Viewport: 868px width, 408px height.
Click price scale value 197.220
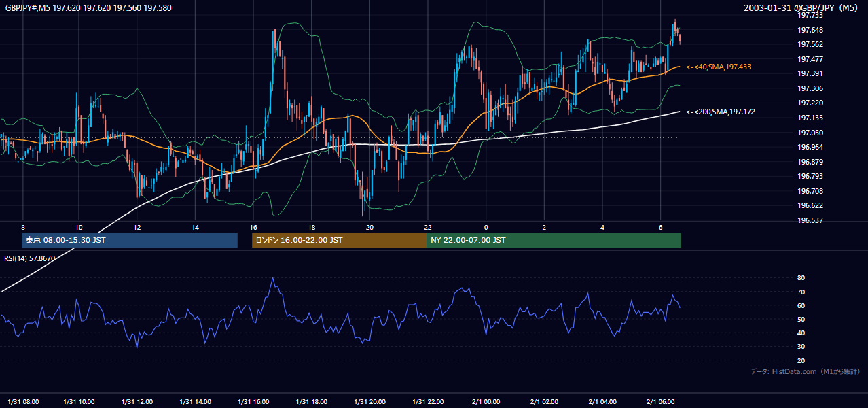point(810,103)
